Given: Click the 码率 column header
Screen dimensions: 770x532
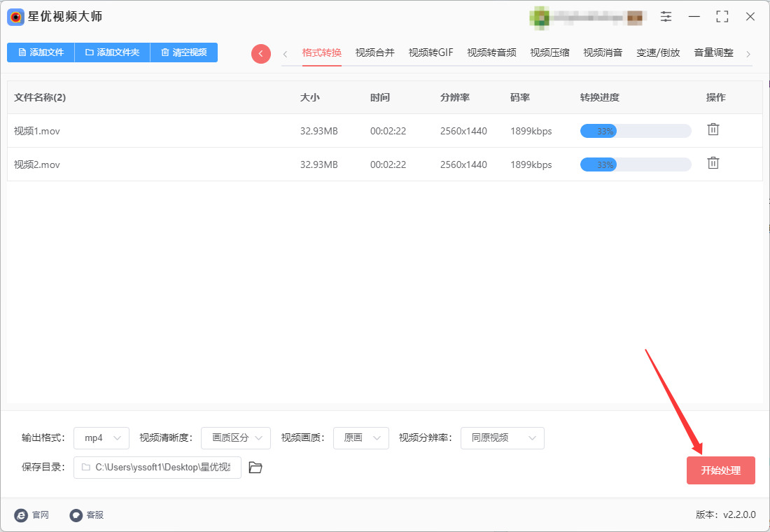Looking at the screenshot, I should 520,97.
